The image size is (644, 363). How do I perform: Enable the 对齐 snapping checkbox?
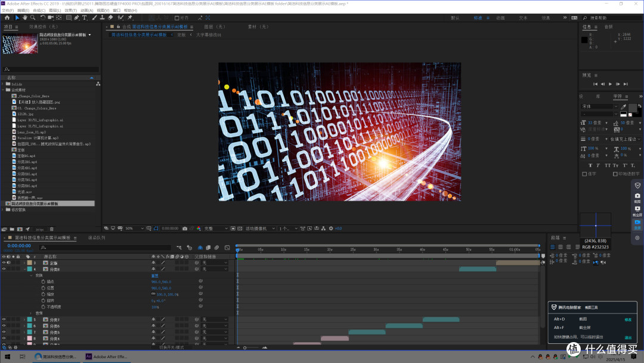pos(177,18)
